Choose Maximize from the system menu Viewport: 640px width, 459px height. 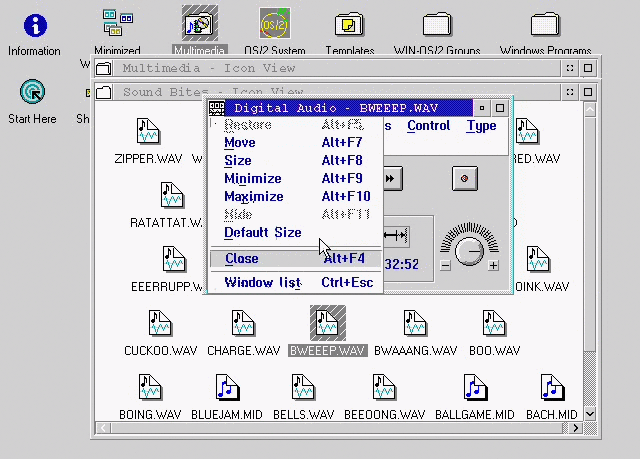296,196
